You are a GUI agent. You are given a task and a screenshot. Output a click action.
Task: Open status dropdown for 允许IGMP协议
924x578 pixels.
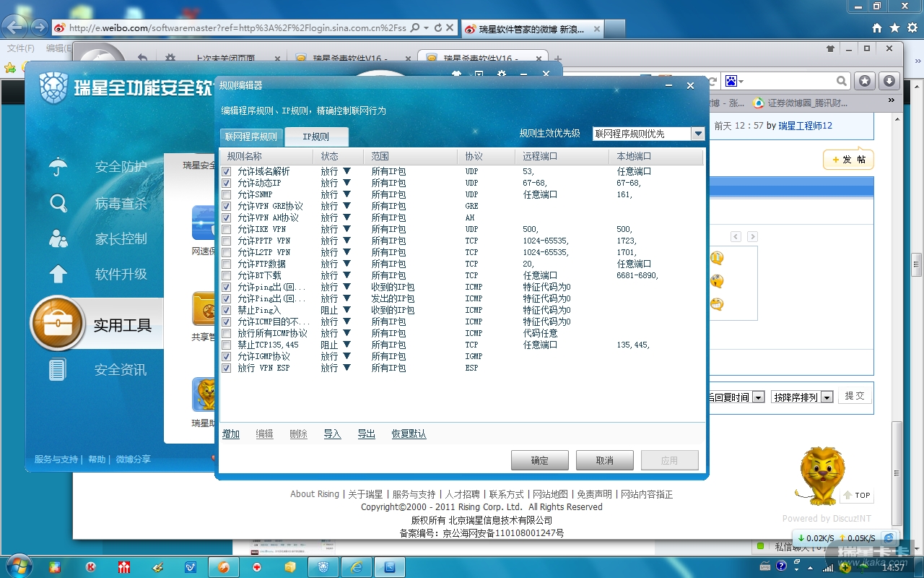[347, 357]
